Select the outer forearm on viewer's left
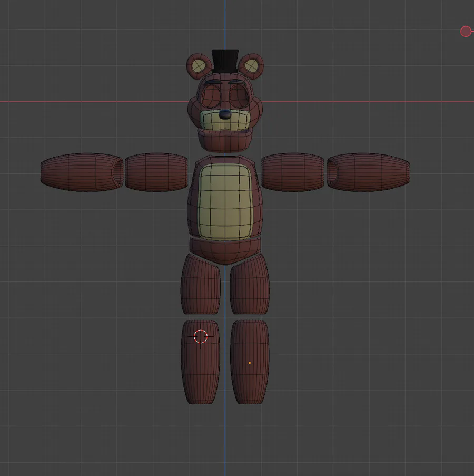 [x=82, y=172]
